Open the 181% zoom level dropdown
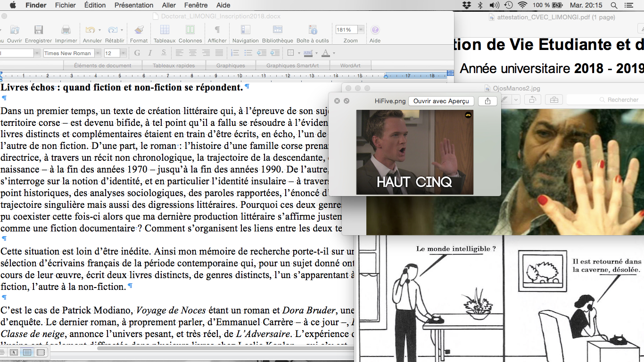644x362 pixels. coord(361,30)
